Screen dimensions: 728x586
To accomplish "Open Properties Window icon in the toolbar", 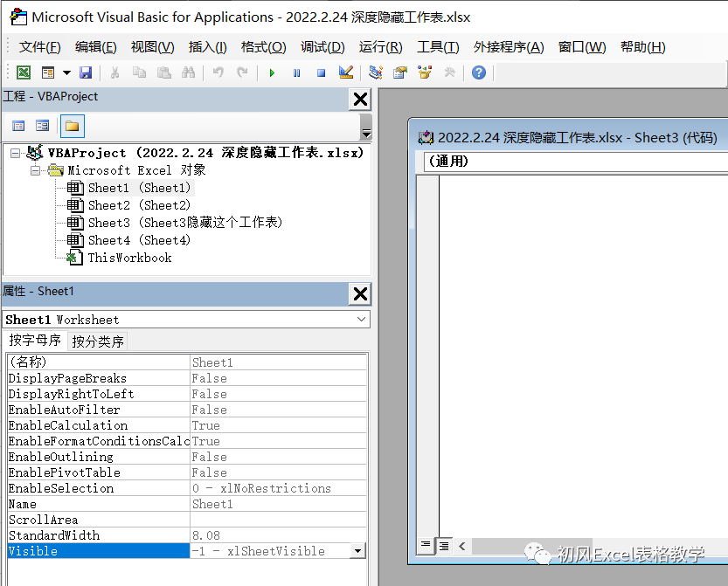I will (399, 72).
